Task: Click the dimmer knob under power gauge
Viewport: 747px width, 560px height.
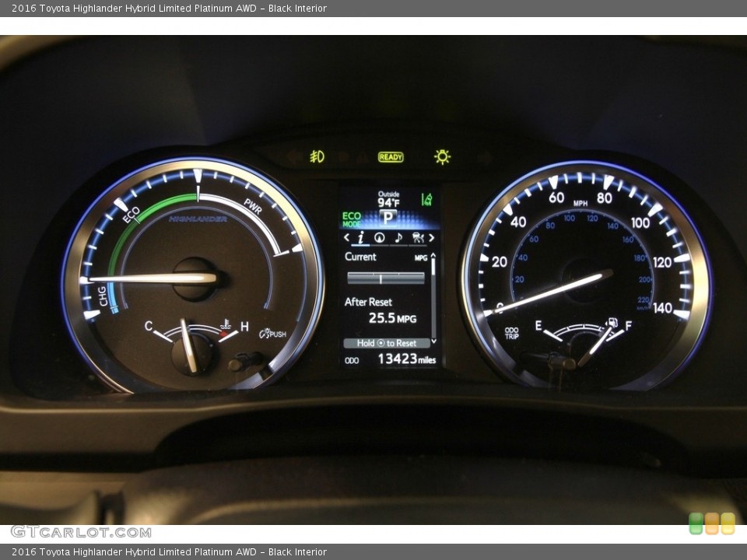Action: tap(246, 362)
